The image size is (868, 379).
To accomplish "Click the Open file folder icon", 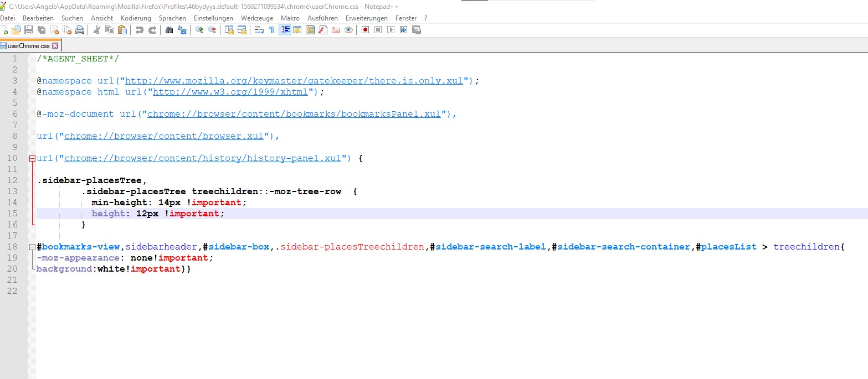I will [16, 30].
